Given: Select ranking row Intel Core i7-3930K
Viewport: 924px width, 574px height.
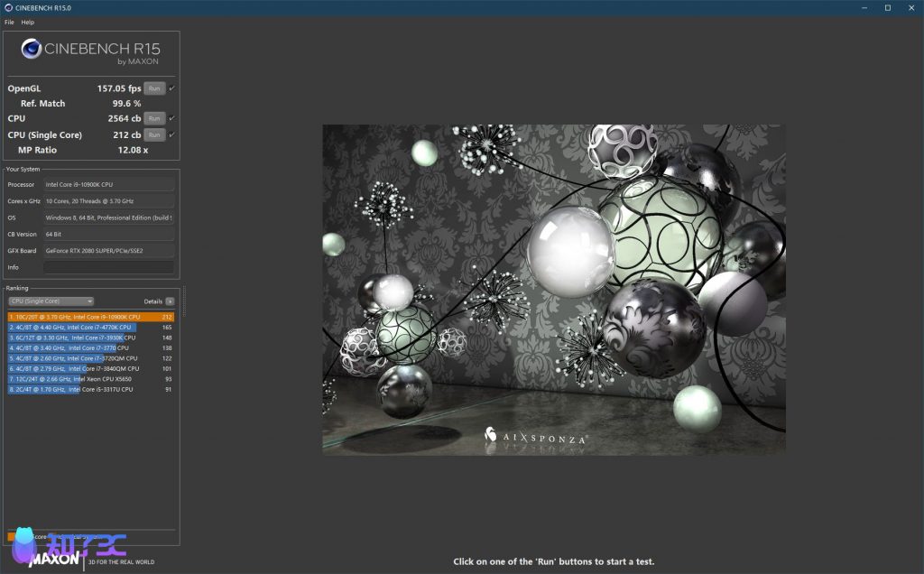Looking at the screenshot, I should (x=91, y=338).
